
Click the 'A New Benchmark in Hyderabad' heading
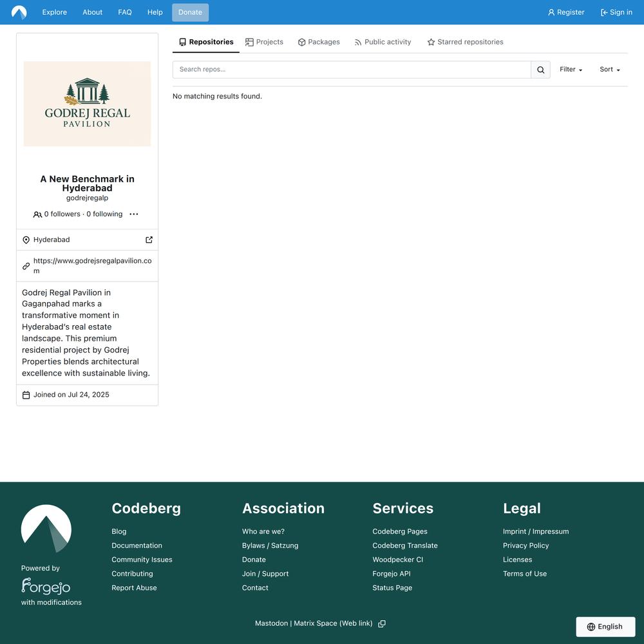pos(87,184)
